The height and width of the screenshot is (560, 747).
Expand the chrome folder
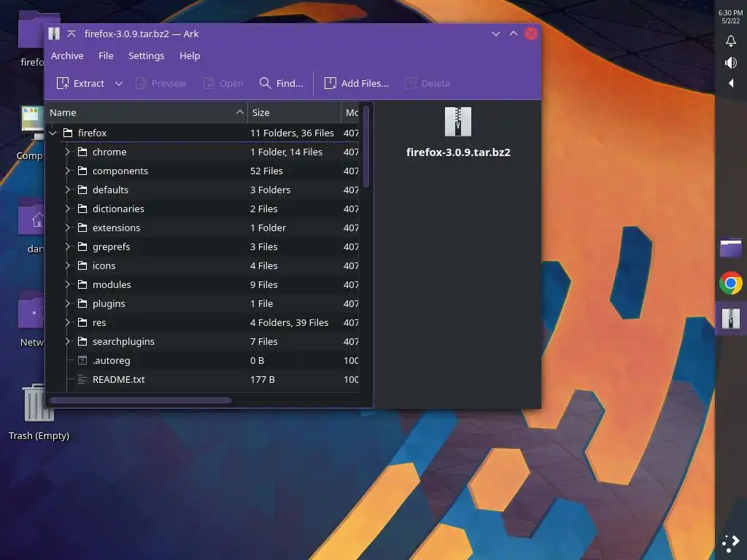(68, 152)
